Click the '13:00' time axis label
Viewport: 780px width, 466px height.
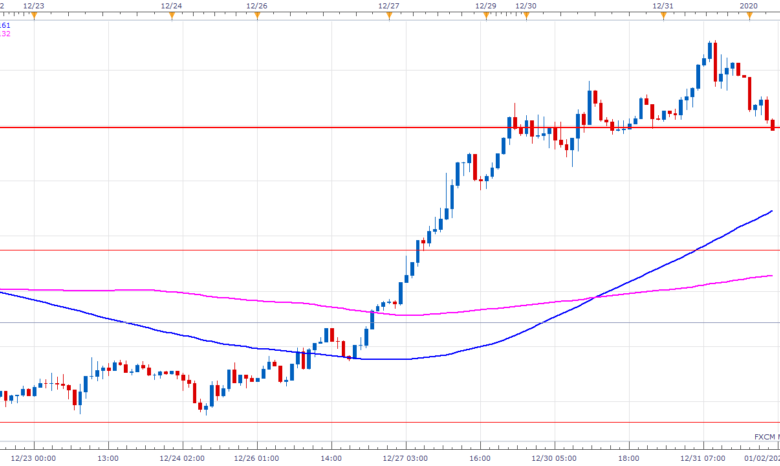coord(108,458)
